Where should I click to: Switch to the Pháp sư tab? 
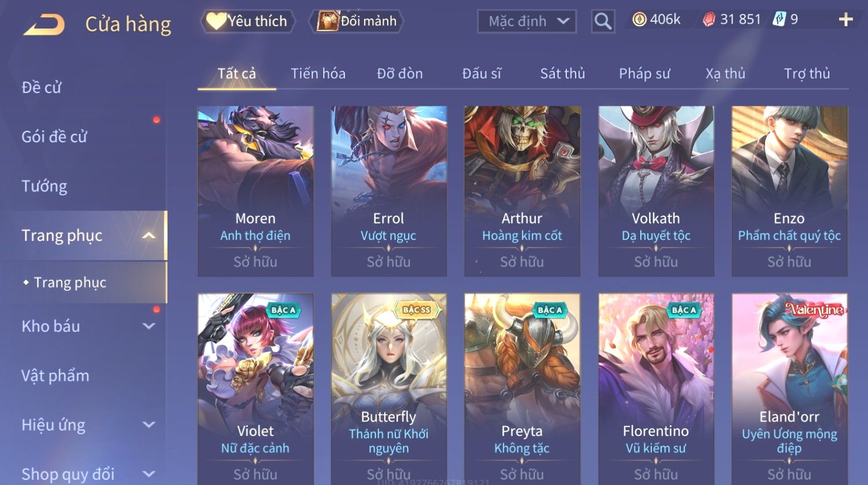tap(644, 73)
